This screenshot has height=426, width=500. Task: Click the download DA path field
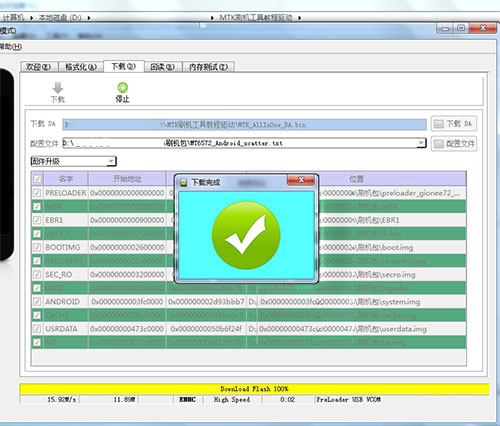245,125
